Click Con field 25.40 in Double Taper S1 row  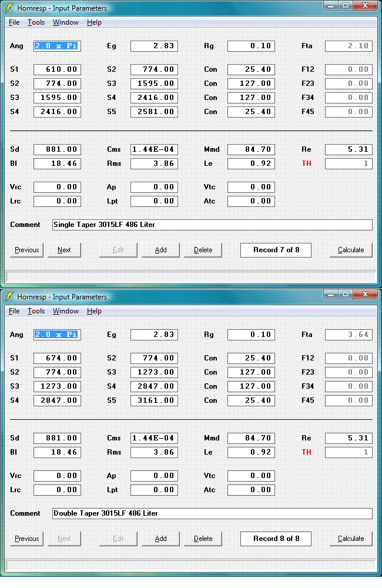coord(251,359)
